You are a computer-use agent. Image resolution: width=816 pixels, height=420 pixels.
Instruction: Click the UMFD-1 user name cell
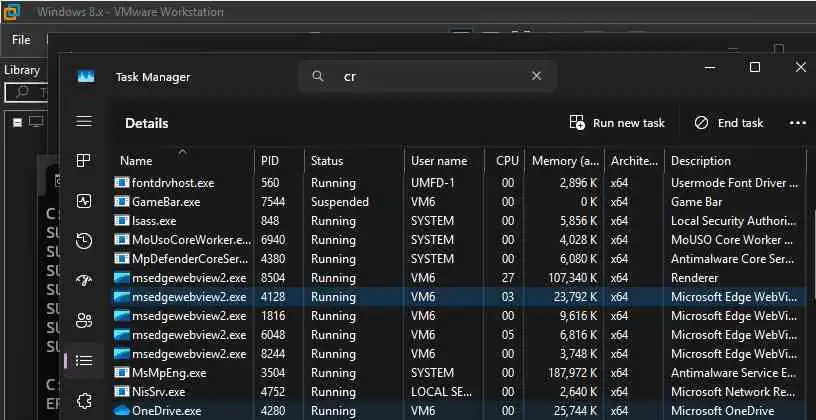[x=432, y=183]
